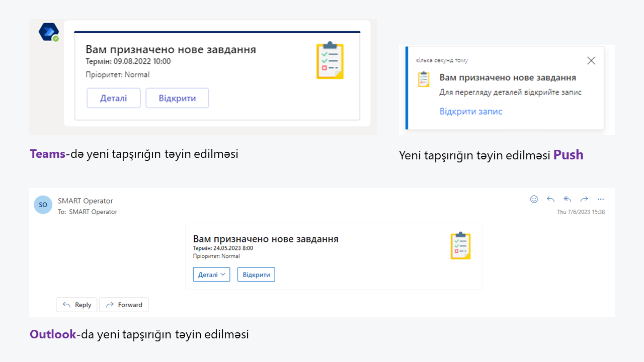This screenshot has height=362, width=644.
Task: Click the forward arrow icon in the email header
Action: [x=584, y=199]
